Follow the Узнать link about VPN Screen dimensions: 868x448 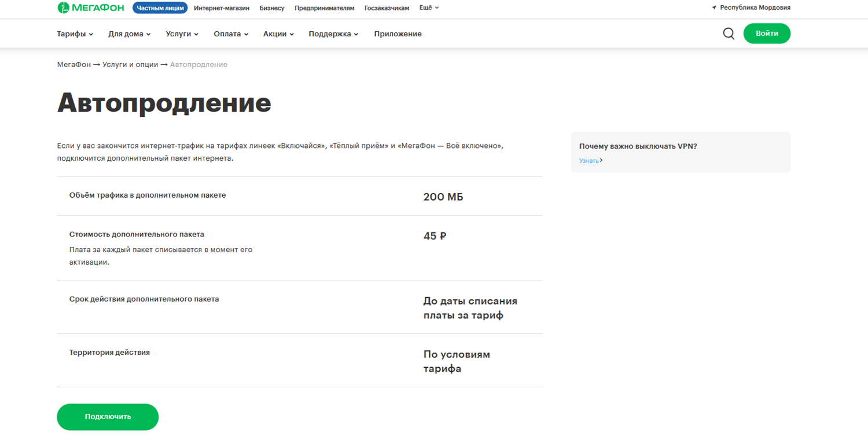(x=590, y=161)
